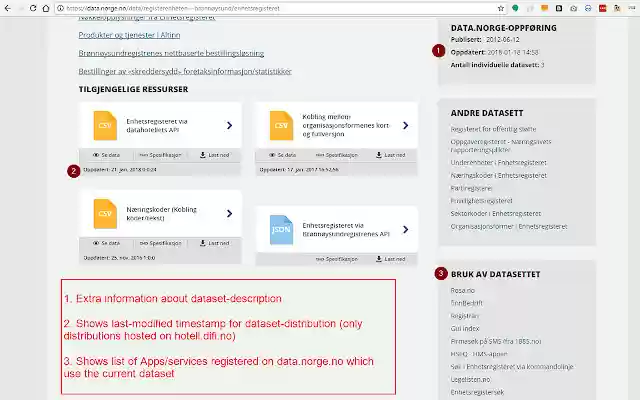The image size is (640, 400).
Task: Click the CSV icon for Kobling mellom organisasjonsformenes
Action: click(x=281, y=125)
